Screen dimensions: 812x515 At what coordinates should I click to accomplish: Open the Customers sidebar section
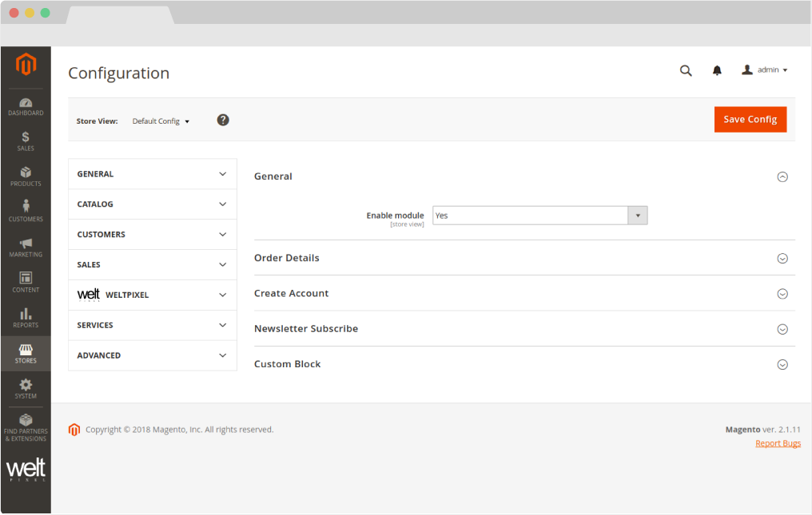coord(26,212)
